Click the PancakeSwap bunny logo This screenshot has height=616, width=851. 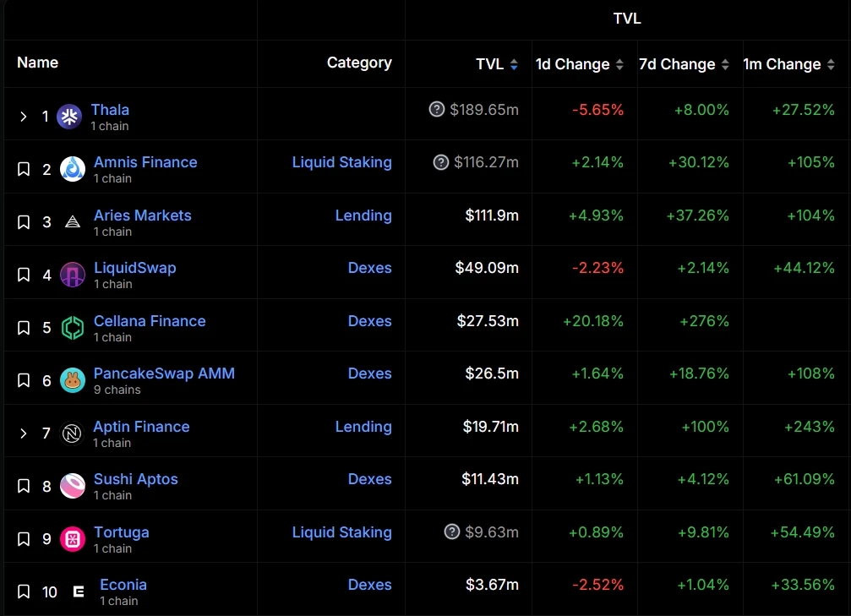click(73, 380)
